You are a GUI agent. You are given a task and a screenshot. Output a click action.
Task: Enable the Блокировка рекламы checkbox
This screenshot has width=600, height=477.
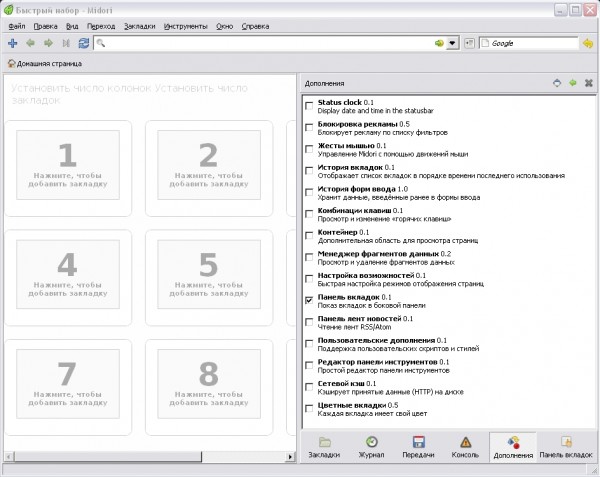coord(309,128)
